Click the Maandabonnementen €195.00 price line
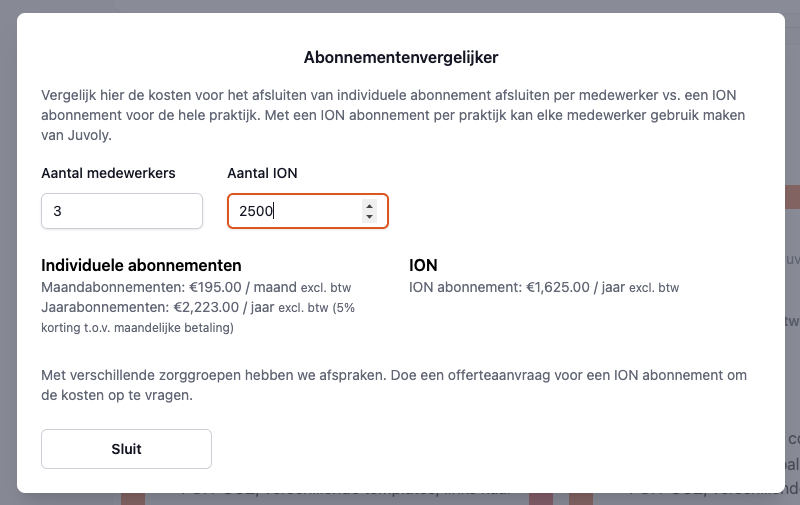 click(195, 287)
